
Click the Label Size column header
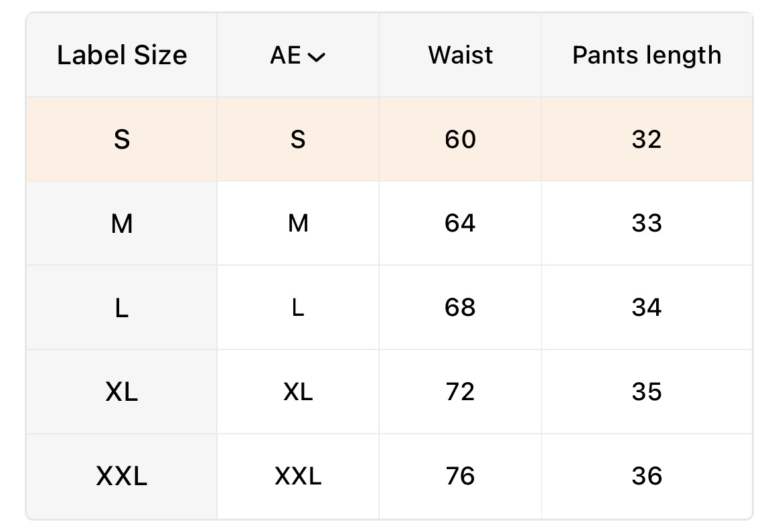(x=122, y=56)
